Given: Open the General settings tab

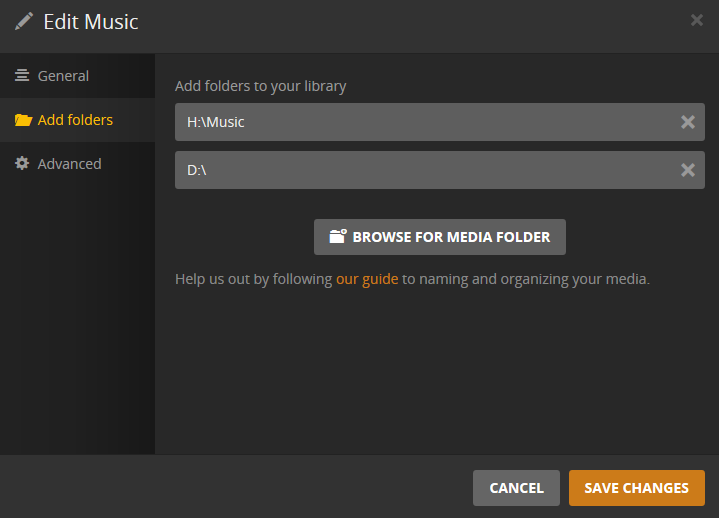Looking at the screenshot, I should click(63, 76).
